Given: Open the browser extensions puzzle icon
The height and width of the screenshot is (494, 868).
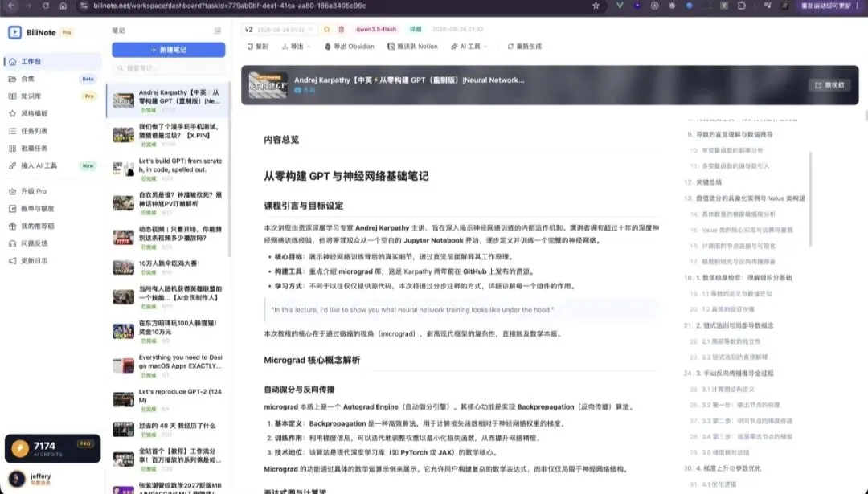Looking at the screenshot, I should 742,6.
